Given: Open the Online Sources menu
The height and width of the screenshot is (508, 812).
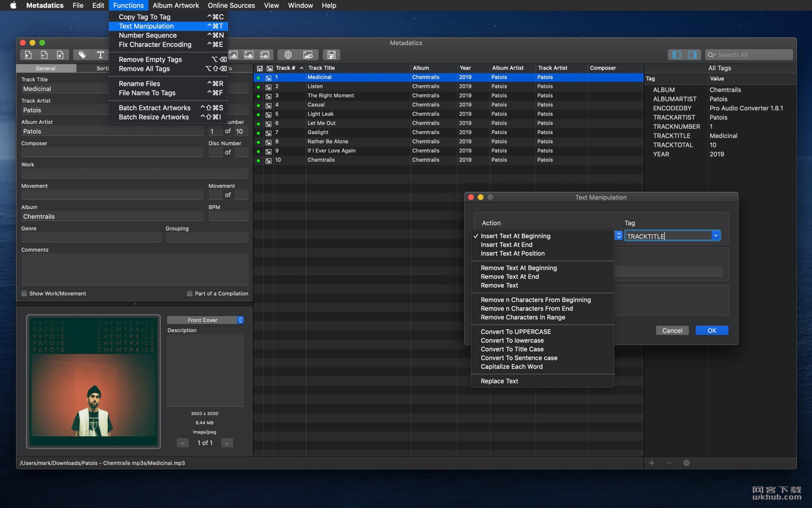Looking at the screenshot, I should pos(231,5).
